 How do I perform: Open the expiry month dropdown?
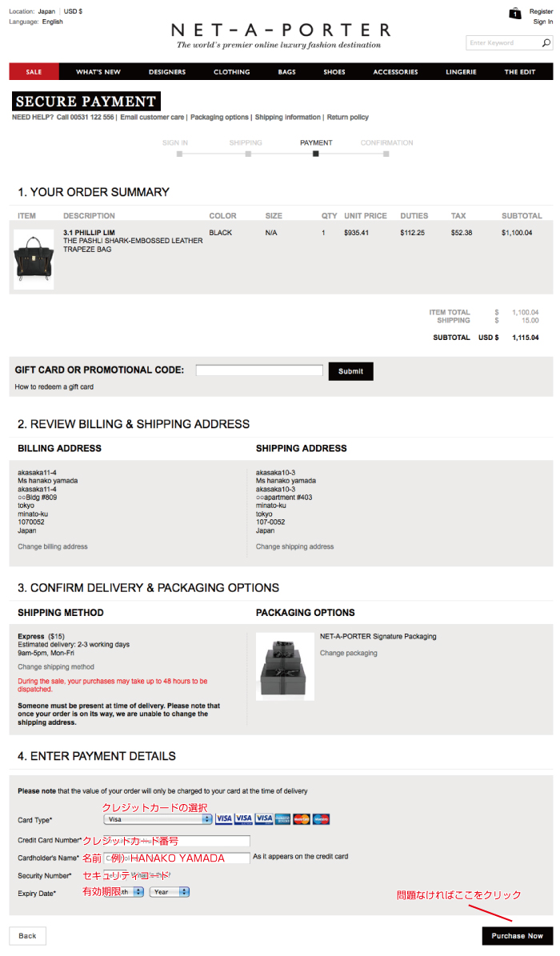124,892
